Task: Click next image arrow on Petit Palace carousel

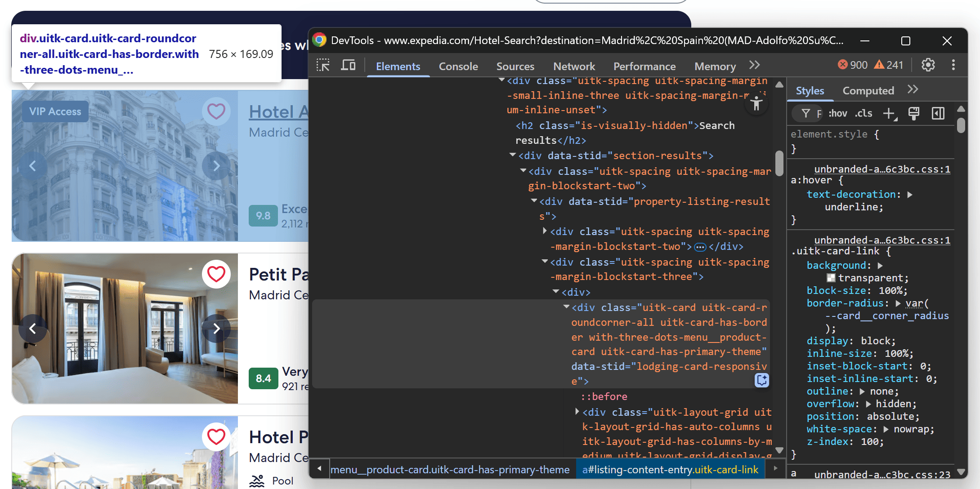Action: 216,328
